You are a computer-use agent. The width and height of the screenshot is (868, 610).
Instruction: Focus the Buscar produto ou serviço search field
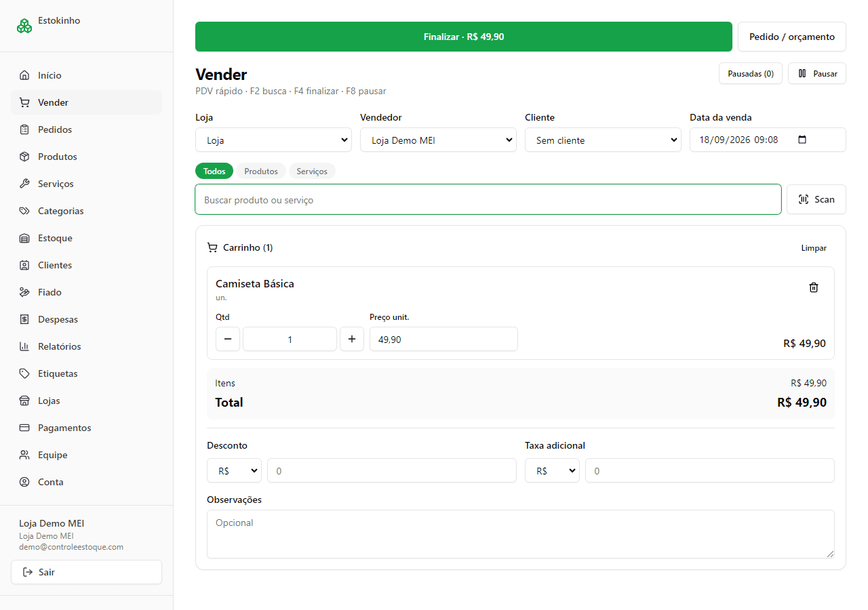(488, 199)
